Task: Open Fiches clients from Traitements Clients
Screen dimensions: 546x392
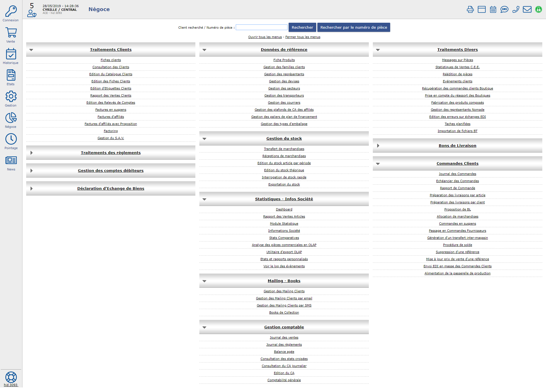Action: click(x=111, y=60)
